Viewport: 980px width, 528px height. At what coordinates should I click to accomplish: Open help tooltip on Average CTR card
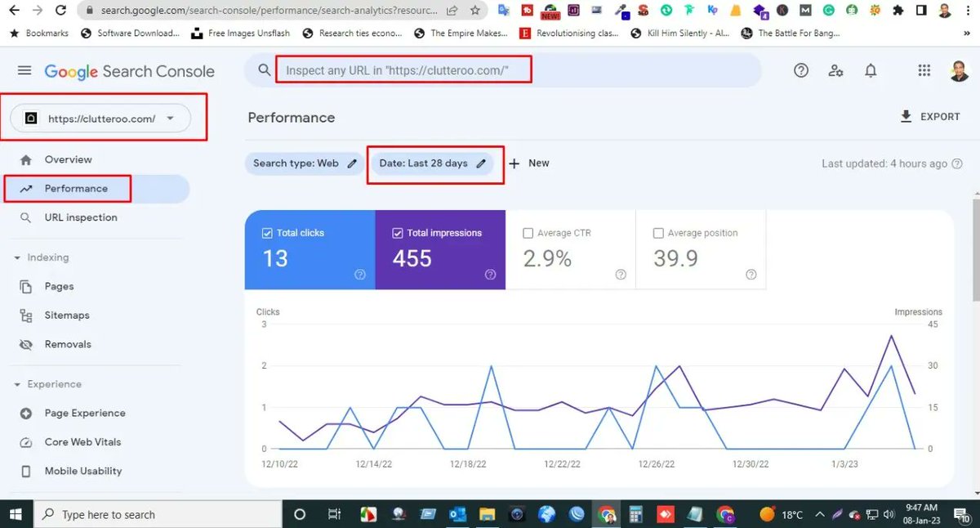coord(621,275)
